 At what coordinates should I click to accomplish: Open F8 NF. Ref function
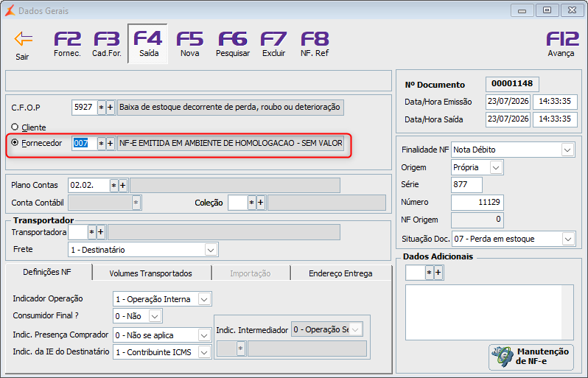click(315, 44)
